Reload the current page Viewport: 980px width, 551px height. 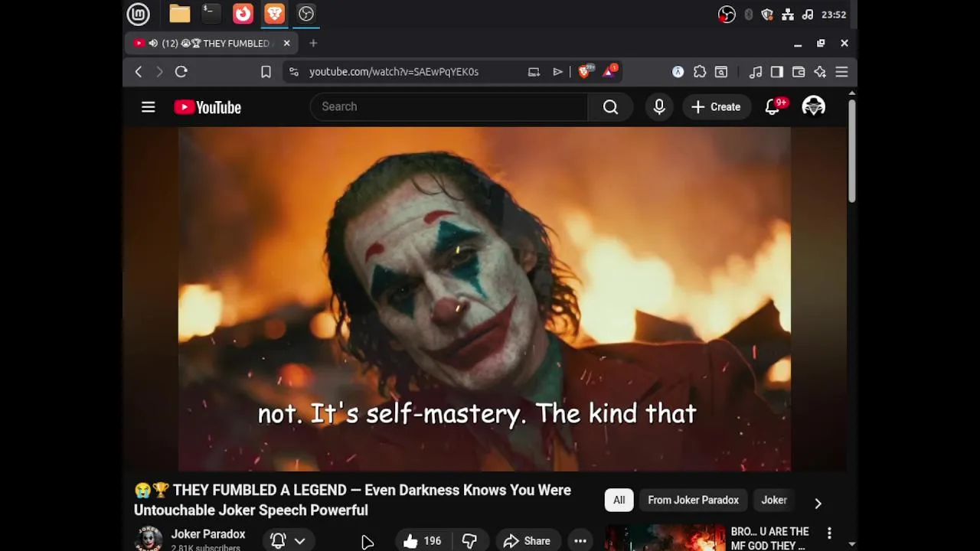[x=181, y=72]
